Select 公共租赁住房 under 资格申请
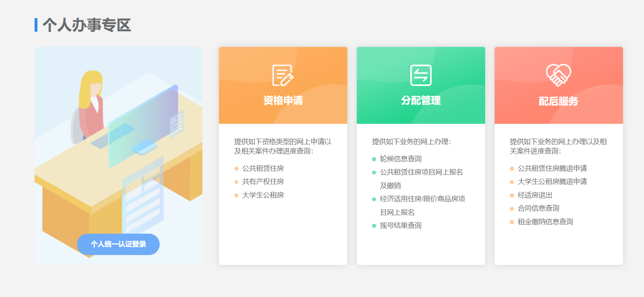Image resolution: width=644 pixels, height=297 pixels. click(x=263, y=168)
